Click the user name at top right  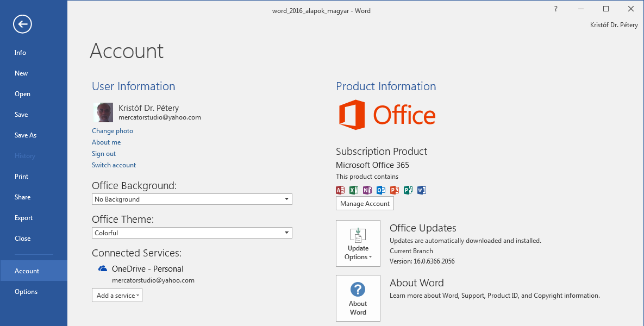[x=614, y=25]
